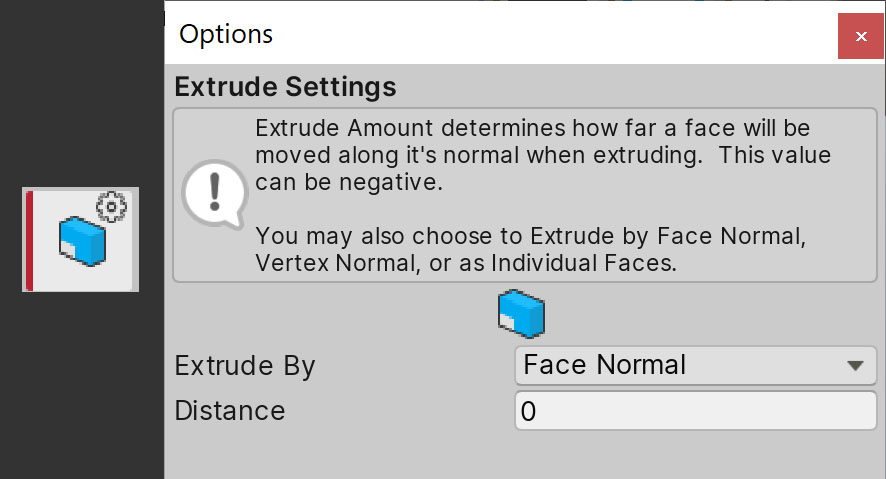Click the Options window title

[225, 34]
